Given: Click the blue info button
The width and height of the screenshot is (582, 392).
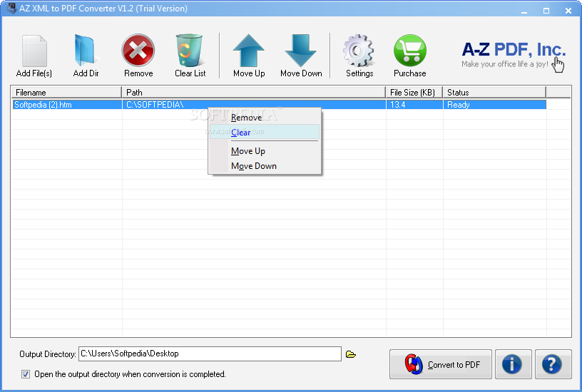Looking at the screenshot, I should 514,364.
